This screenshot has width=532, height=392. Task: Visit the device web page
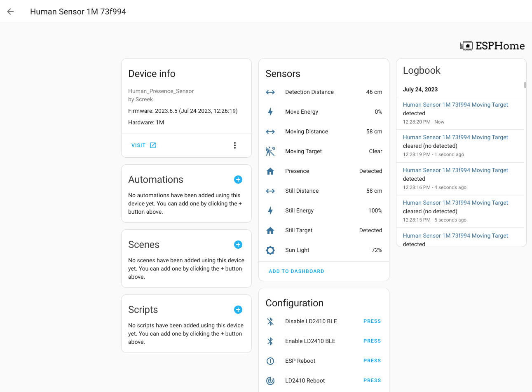[x=143, y=145]
